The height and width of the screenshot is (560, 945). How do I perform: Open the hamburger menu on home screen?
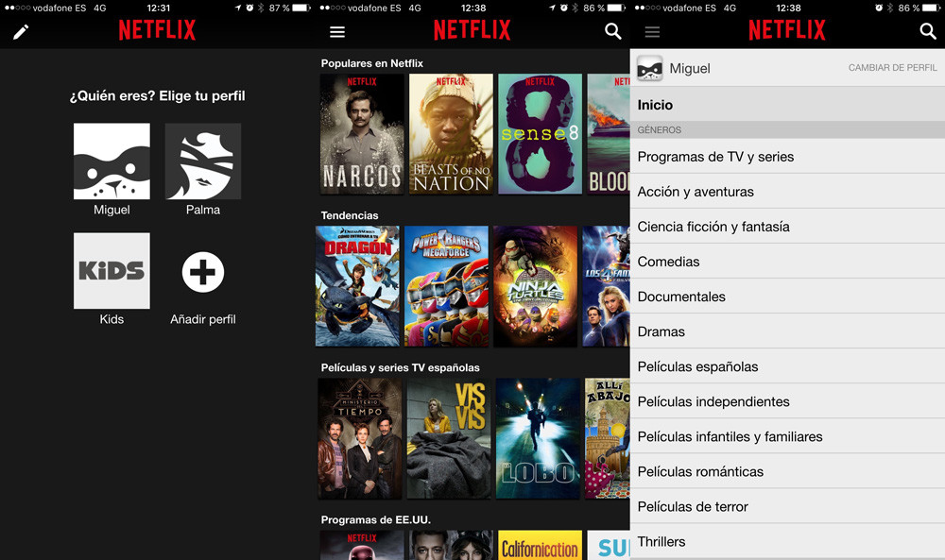[337, 32]
